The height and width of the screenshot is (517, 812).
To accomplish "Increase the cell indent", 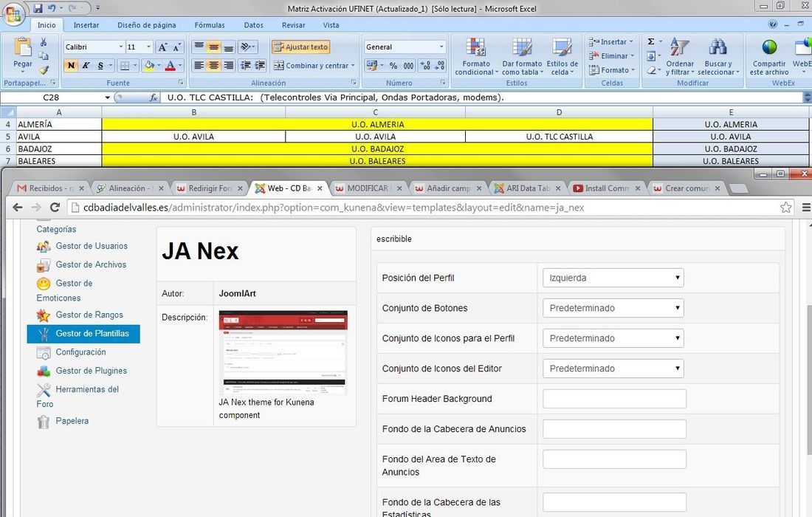I will pyautogui.click(x=260, y=65).
